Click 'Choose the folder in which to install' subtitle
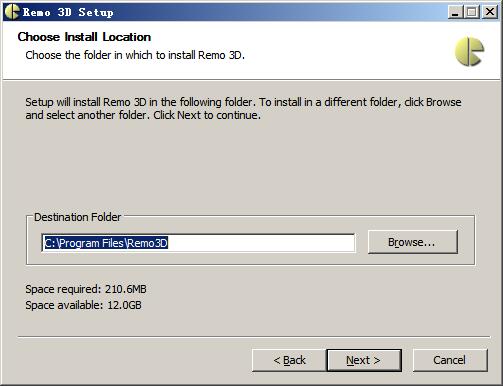Screen dimensions: 503x386 tap(135, 55)
